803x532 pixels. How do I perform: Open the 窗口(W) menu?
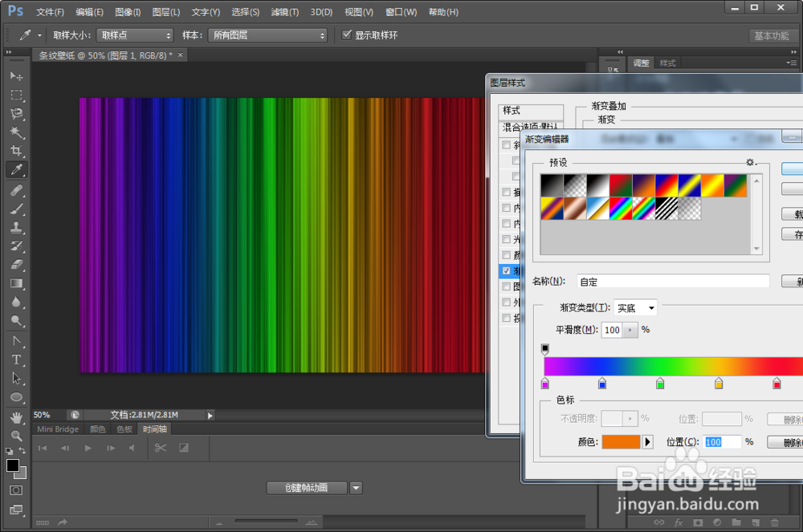point(401,12)
